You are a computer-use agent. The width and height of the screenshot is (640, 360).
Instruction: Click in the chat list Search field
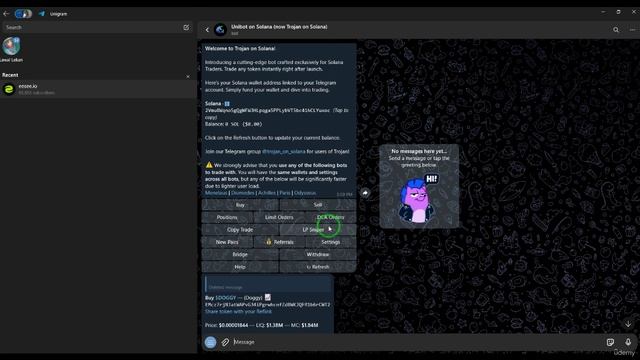pos(92,27)
